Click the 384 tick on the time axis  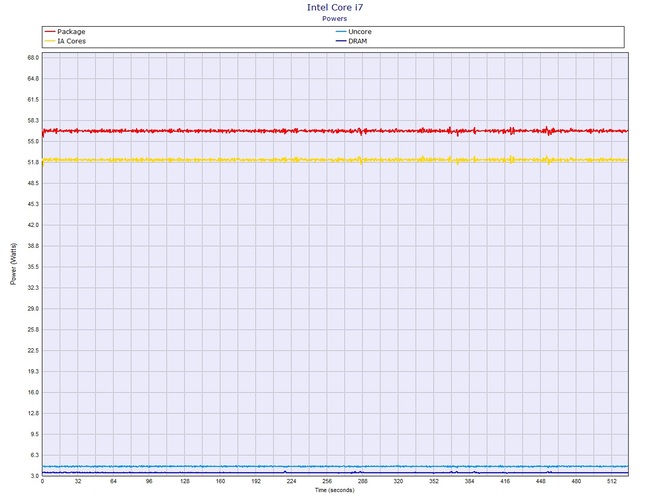click(x=469, y=481)
